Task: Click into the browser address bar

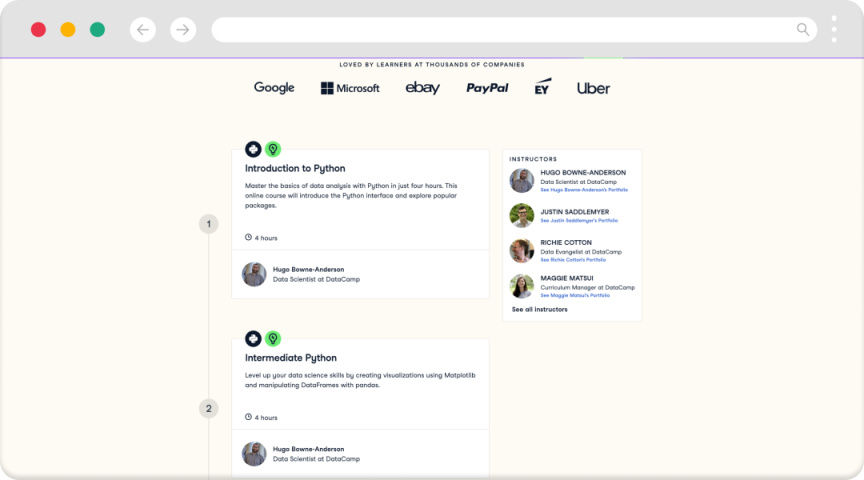Action: pyautogui.click(x=514, y=30)
